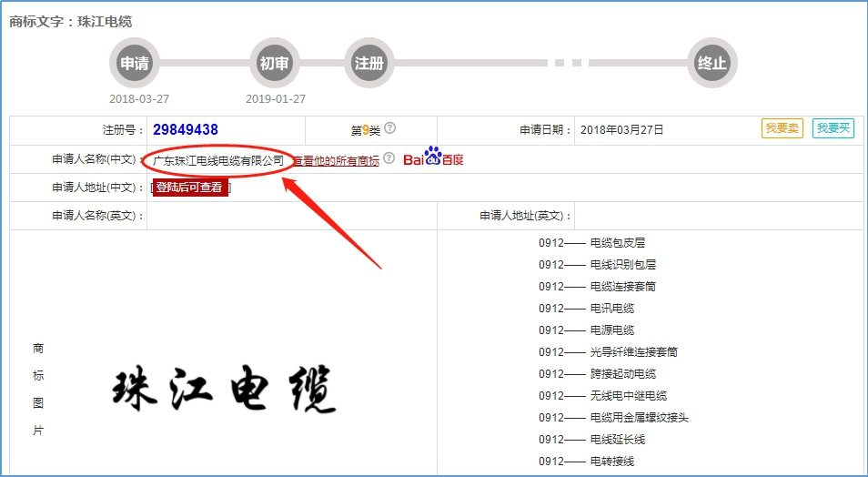Image resolution: width=868 pixels, height=477 pixels.
Task: Click the red 登陆后可查看 login button
Action: 189,188
